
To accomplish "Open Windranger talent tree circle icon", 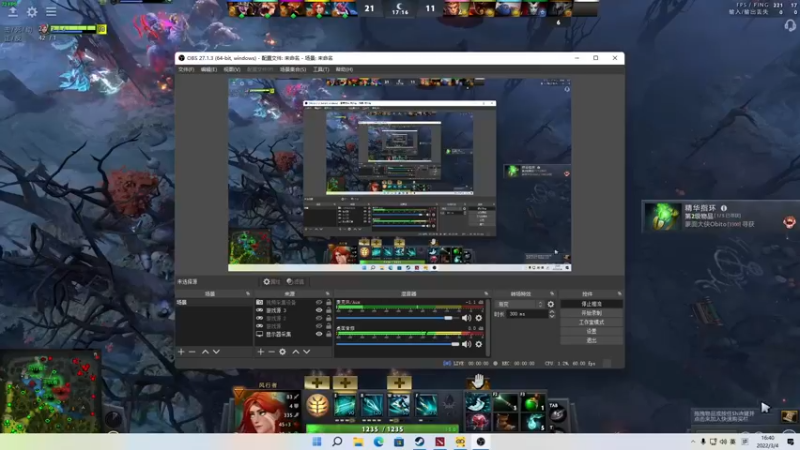I will point(317,406).
